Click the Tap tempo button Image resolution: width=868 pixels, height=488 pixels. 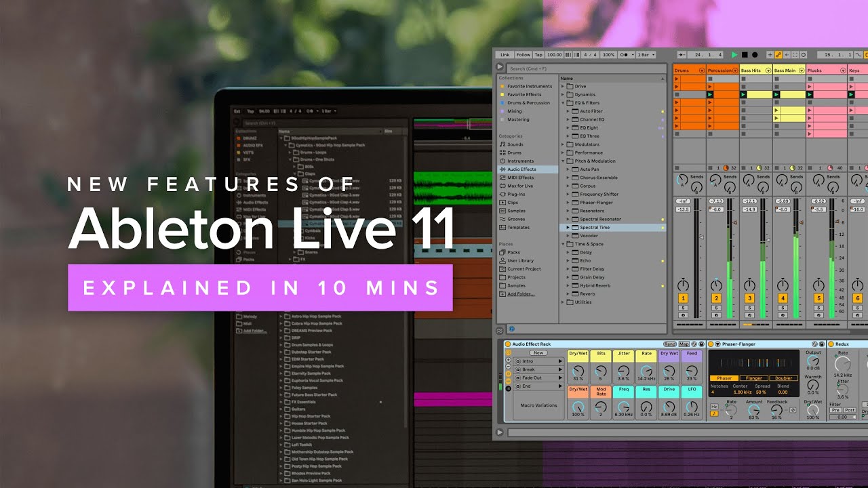coord(539,54)
